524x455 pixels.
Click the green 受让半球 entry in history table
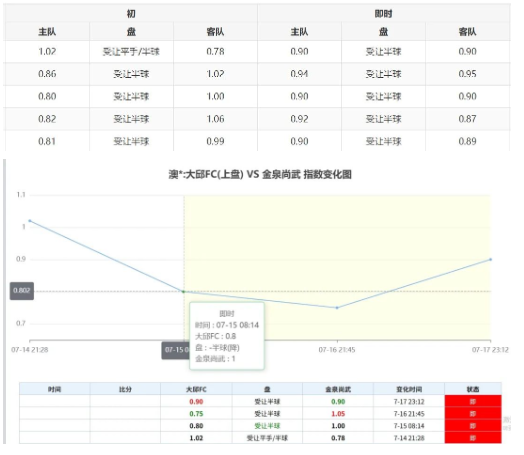pos(267,426)
